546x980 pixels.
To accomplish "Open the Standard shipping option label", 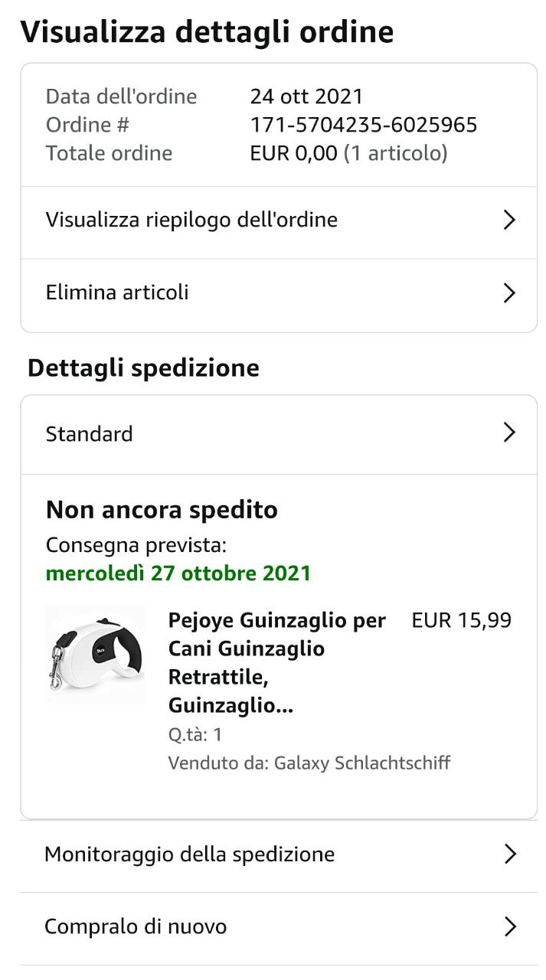I will click(90, 434).
